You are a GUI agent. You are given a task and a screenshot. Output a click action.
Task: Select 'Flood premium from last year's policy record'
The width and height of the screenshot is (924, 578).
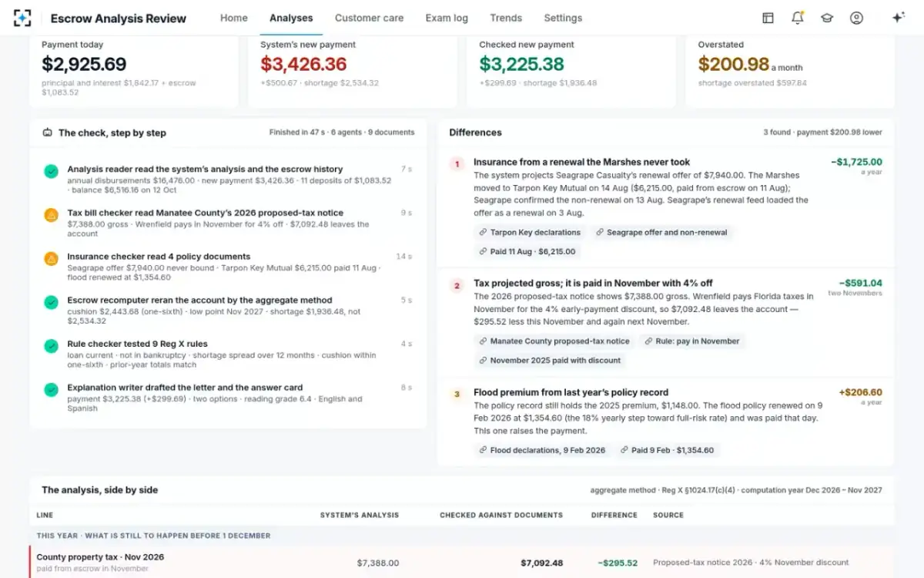coord(571,392)
